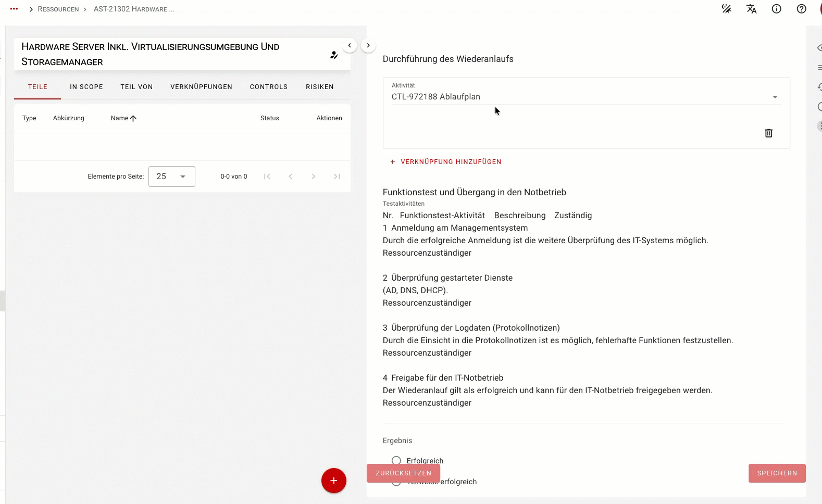This screenshot has width=822, height=504.
Task: Click the Speichern button
Action: 777,473
